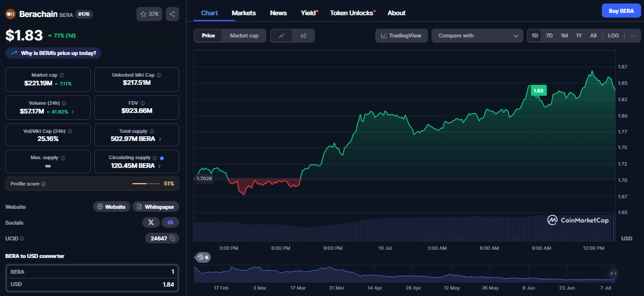Viewport: 644px width, 296px height.
Task: Click Volume (24h) info icon
Action: pos(64,104)
